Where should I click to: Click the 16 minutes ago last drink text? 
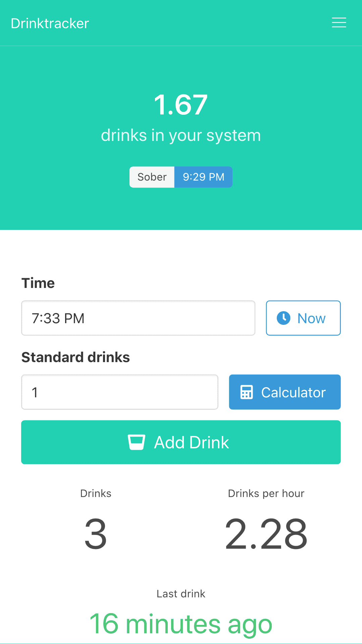pos(181,623)
